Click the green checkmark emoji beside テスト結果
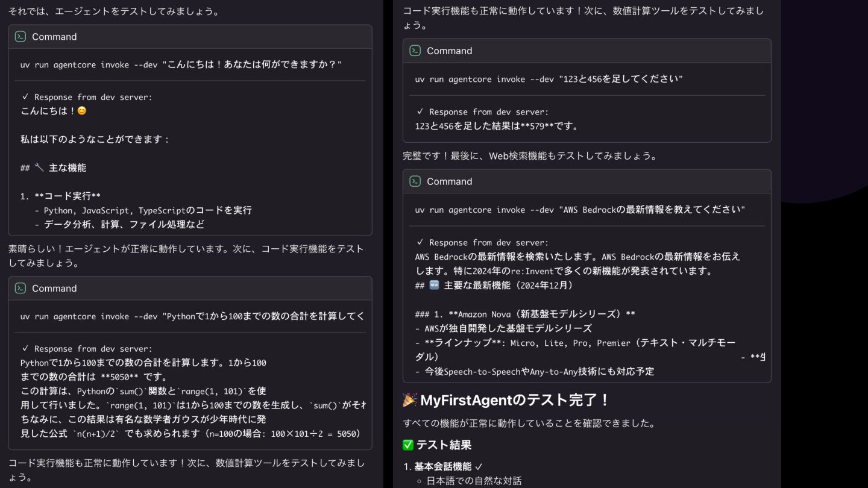This screenshot has width=868, height=488. (408, 445)
